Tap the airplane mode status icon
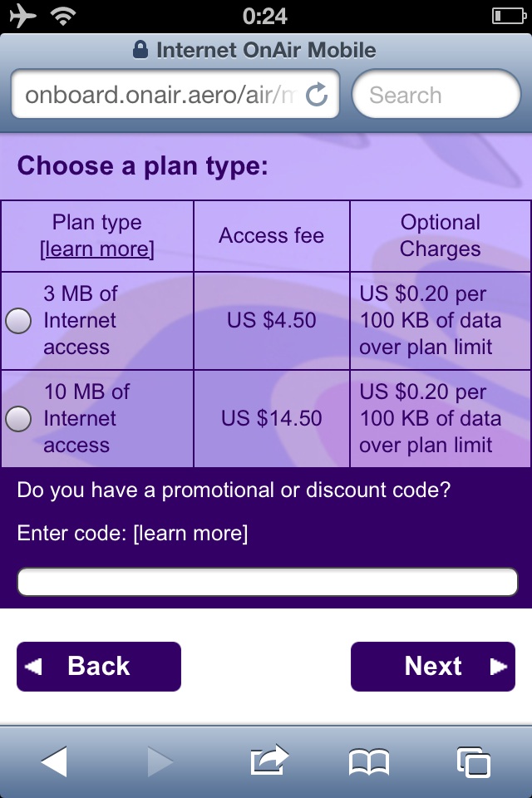532x798 pixels. pyautogui.click(x=23, y=15)
